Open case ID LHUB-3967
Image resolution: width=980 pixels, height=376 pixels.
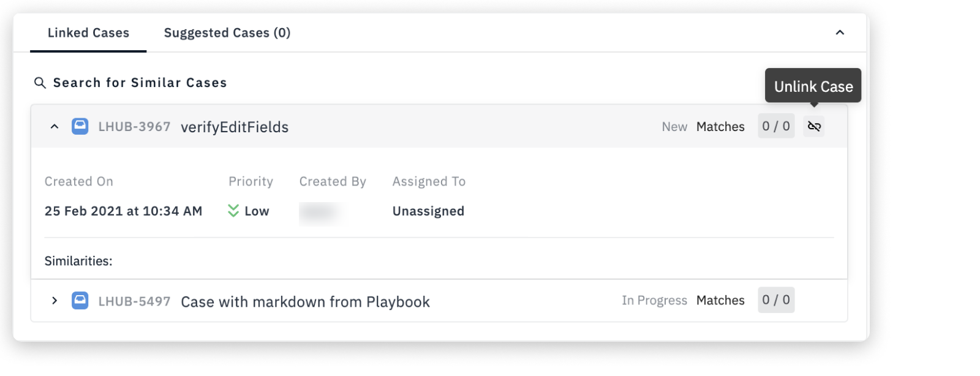(134, 127)
